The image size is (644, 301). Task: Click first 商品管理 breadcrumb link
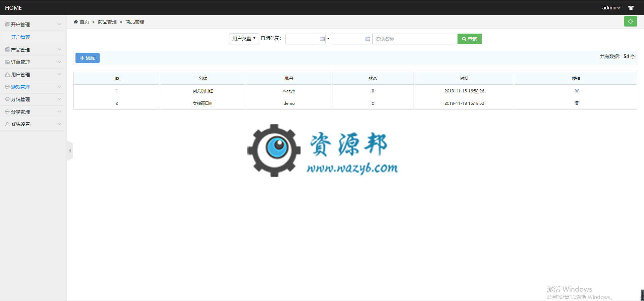(107, 22)
